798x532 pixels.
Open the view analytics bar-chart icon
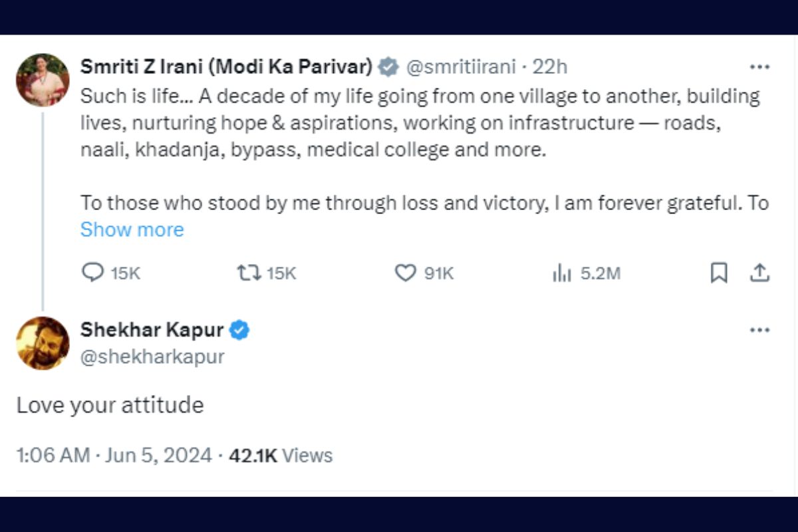click(562, 273)
